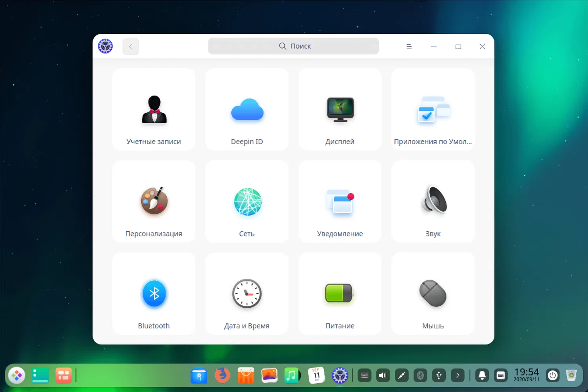Open the hamburger menu in the title bar
Screen dimensions: 588x392
pyautogui.click(x=409, y=46)
